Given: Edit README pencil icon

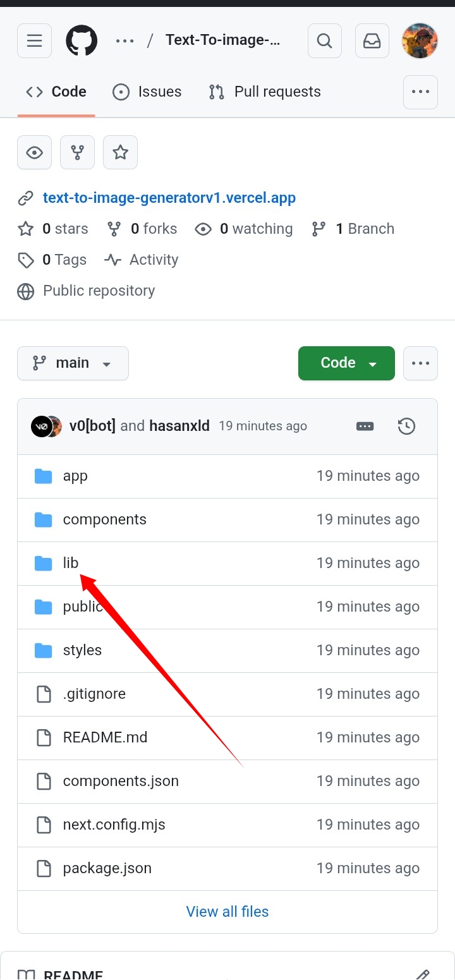Looking at the screenshot, I should point(423,975).
